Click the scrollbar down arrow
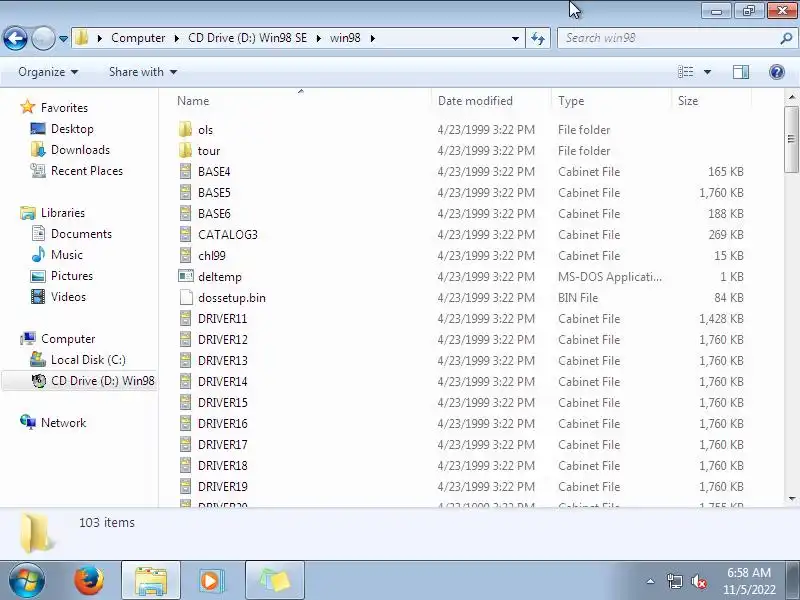This screenshot has height=600, width=800. click(x=791, y=498)
